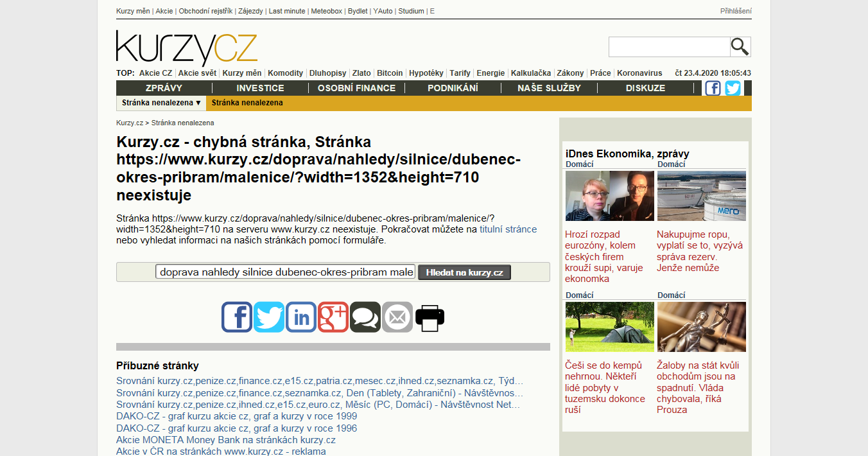This screenshot has height=456, width=868.
Task: Open camping tent thumbnail
Action: coord(610,326)
